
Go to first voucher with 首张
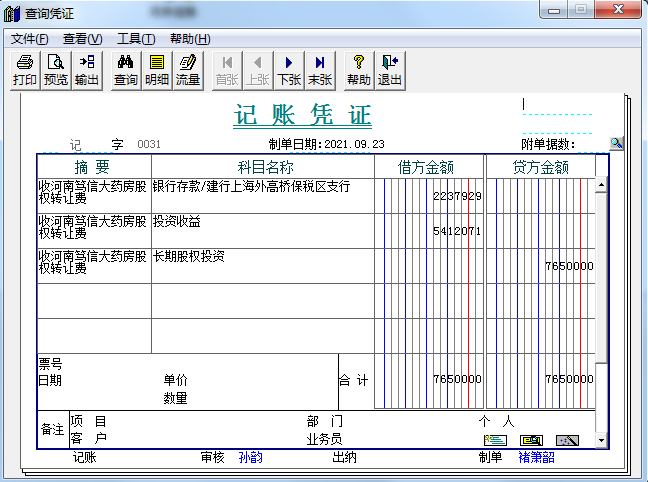pos(227,70)
